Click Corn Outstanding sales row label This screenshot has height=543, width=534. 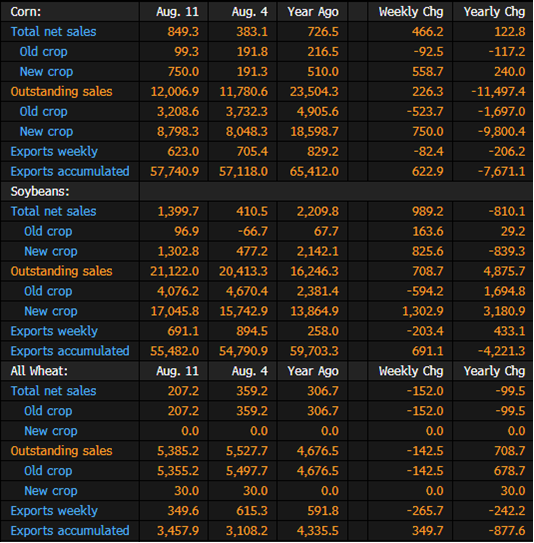(61, 92)
